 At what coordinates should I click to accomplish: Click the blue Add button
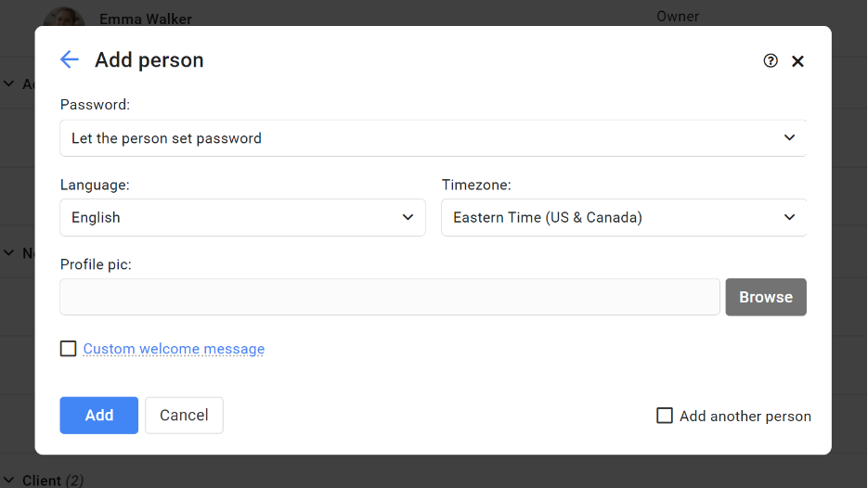(99, 415)
